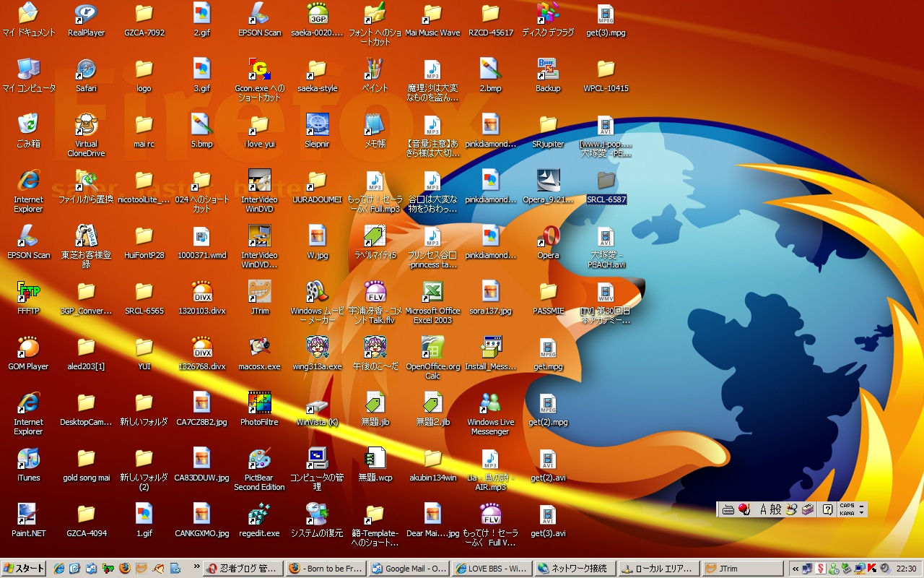Screen dimensions: 924x578
Task: Click the system clock showing 22:30
Action: pyautogui.click(x=906, y=569)
